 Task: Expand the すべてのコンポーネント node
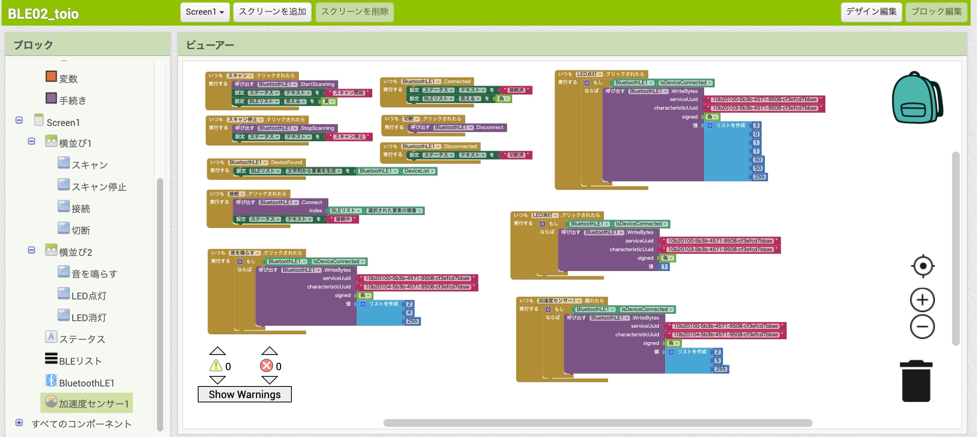[19, 423]
